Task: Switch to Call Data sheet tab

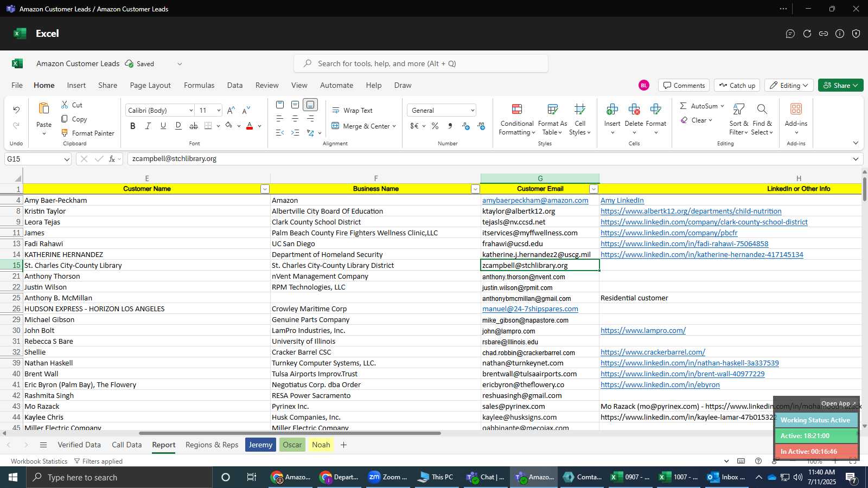Action: [126, 445]
